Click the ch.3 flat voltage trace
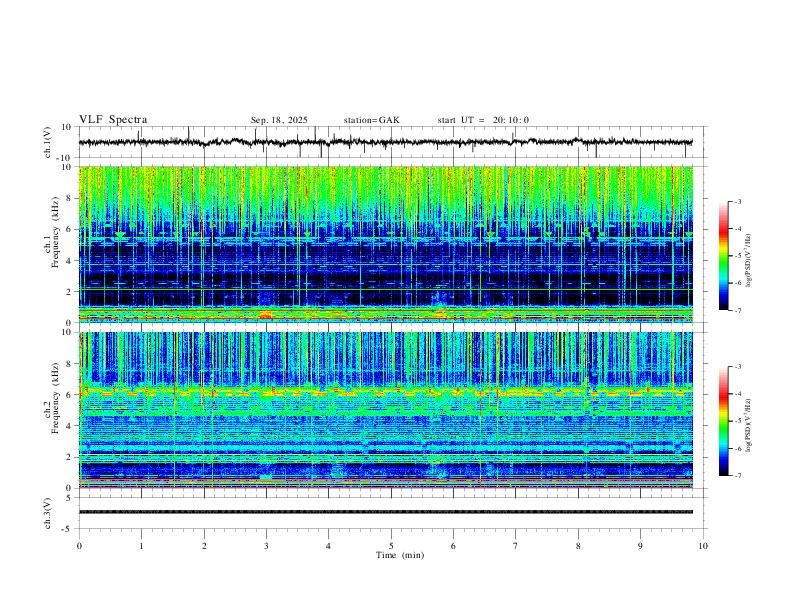 385,512
